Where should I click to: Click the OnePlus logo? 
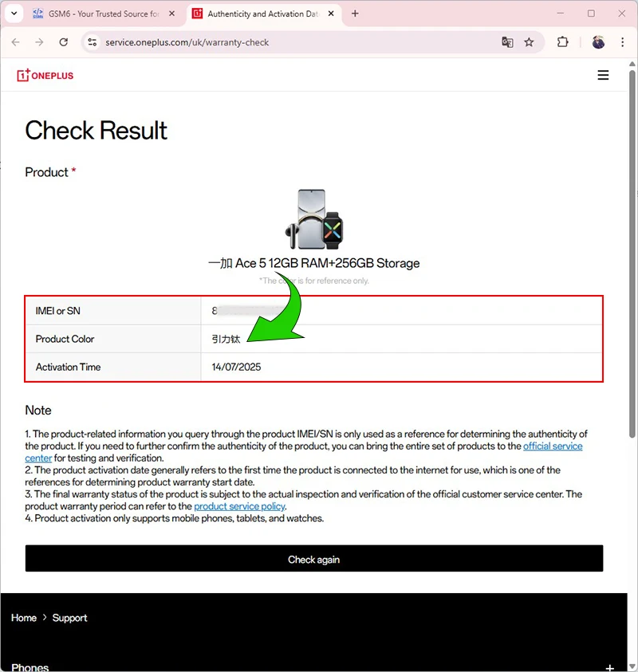[x=45, y=75]
